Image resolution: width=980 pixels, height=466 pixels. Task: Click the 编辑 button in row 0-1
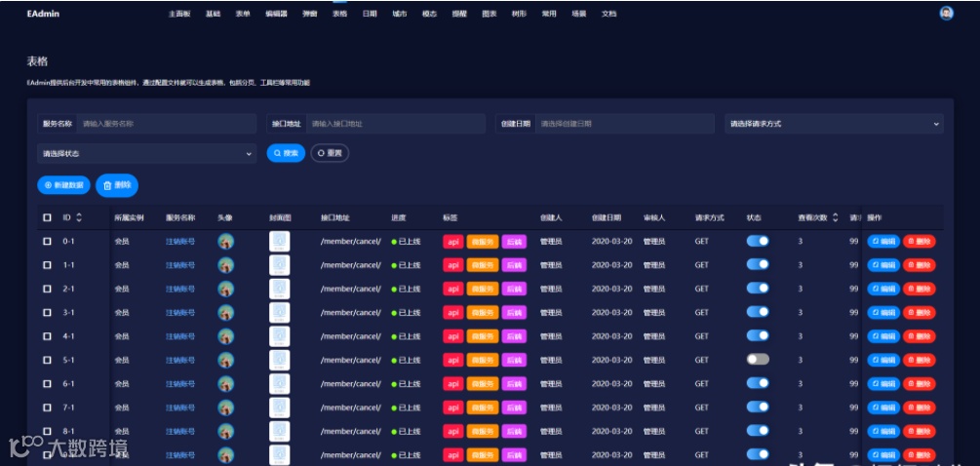click(883, 241)
